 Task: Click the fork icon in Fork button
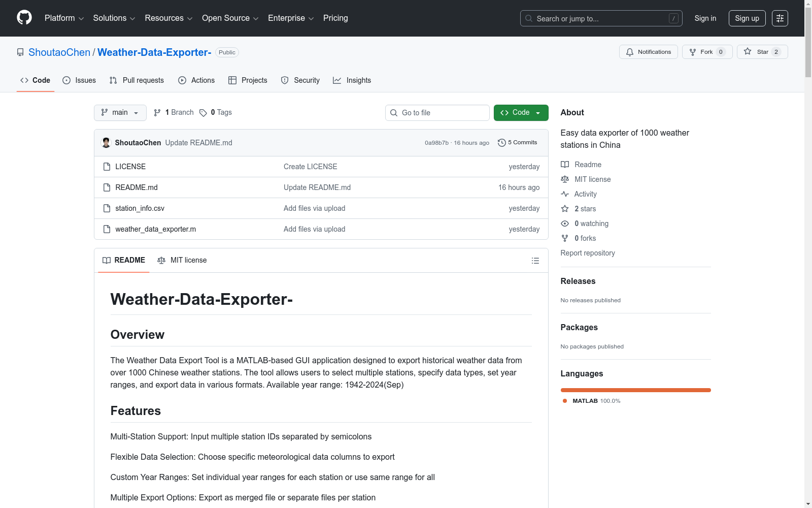tap(693, 52)
